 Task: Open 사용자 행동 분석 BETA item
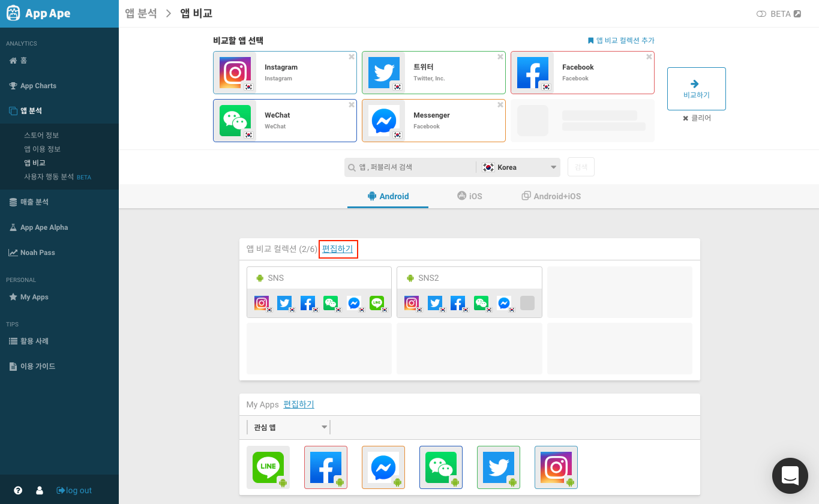pyautogui.click(x=58, y=177)
